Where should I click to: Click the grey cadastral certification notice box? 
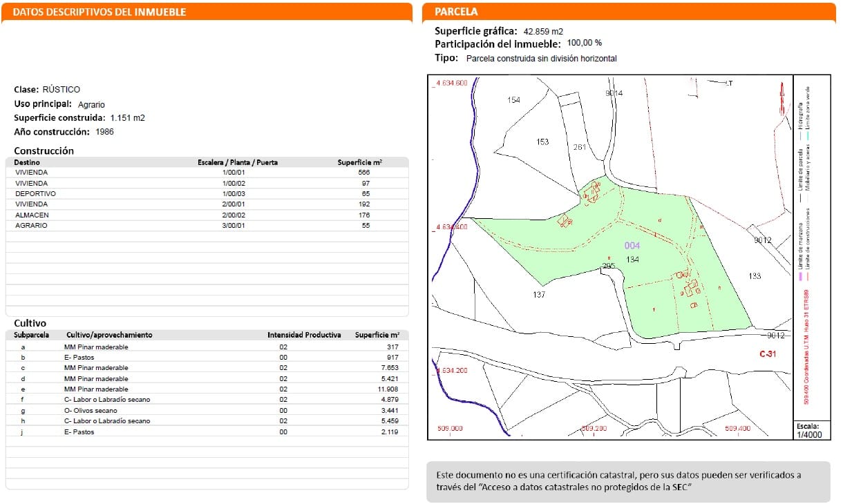[628, 482]
